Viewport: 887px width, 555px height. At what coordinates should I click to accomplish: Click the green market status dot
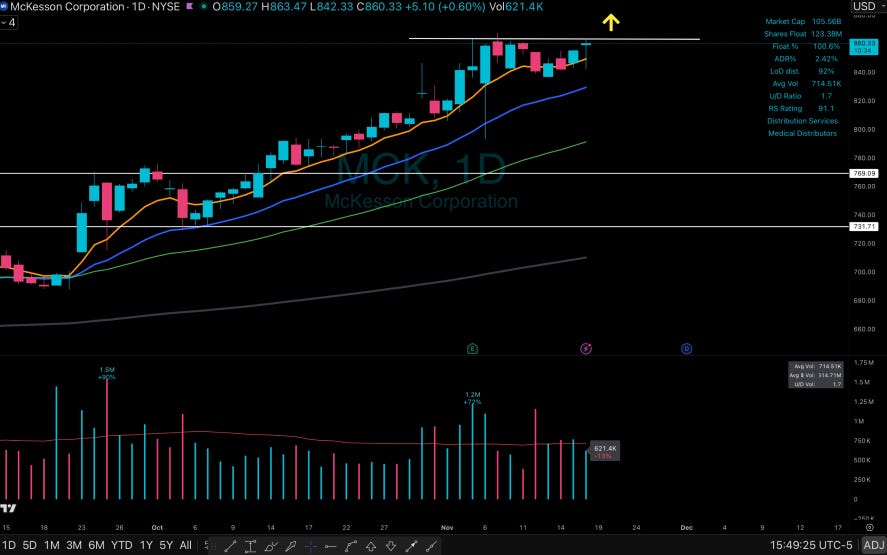[x=203, y=7]
